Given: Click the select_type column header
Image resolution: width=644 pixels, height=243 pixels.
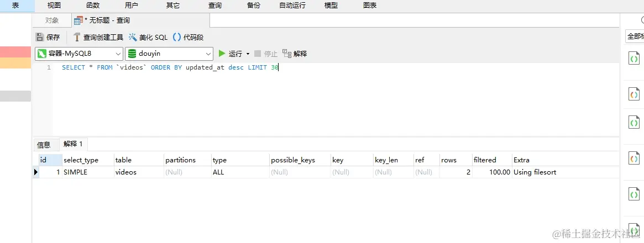Looking at the screenshot, I should 88,160.
